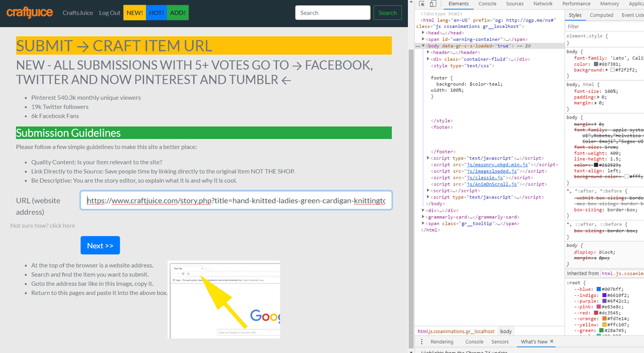Viewport: 644px width, 353px height.
Task: Click the CraftsJuice nav link
Action: click(78, 13)
